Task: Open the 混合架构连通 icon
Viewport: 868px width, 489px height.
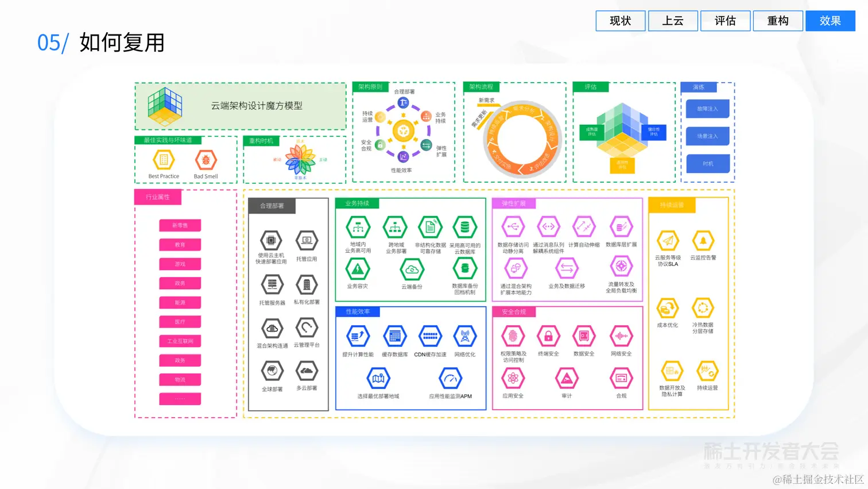Action: click(272, 329)
